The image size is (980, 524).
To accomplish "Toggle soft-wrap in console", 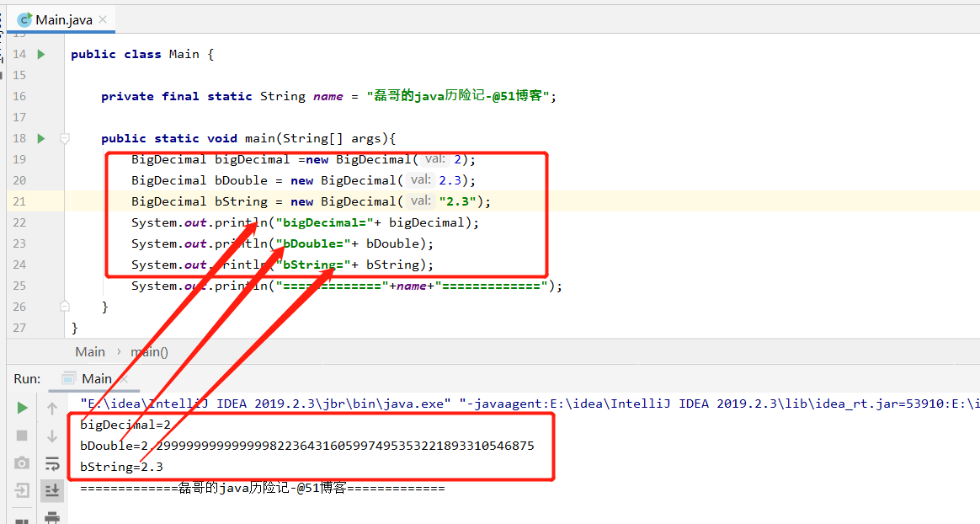I will coord(52,463).
